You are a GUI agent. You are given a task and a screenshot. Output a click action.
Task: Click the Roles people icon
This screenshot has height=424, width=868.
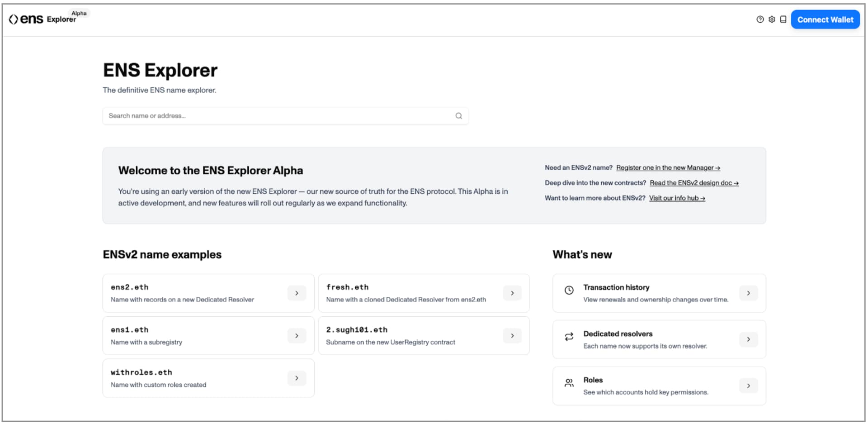click(x=569, y=383)
